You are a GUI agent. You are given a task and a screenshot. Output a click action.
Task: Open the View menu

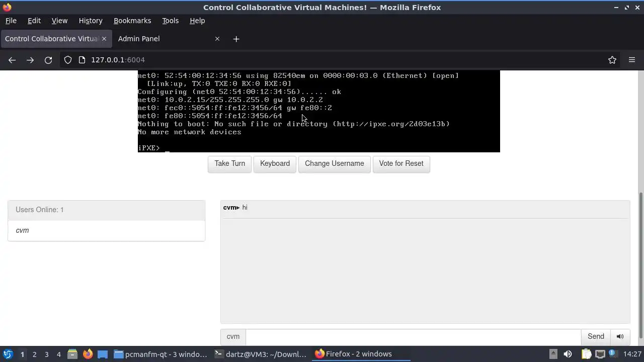59,21
